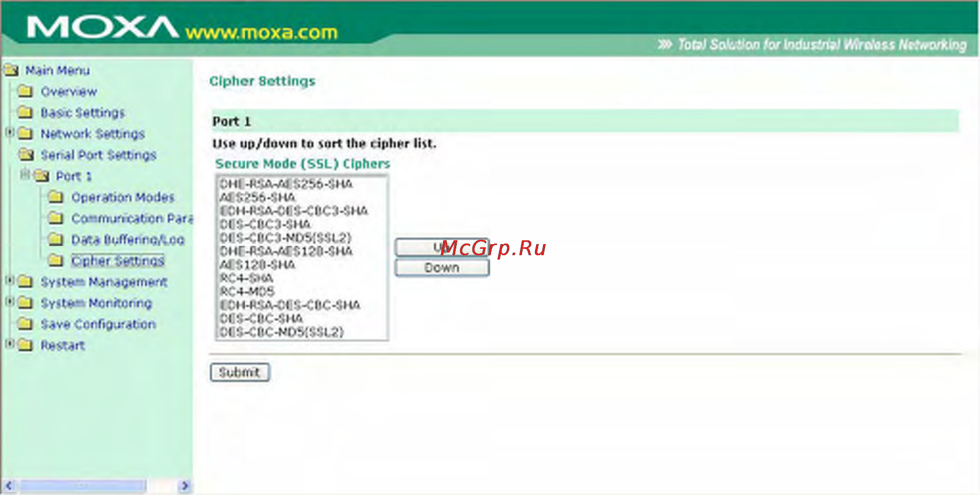Move selected cipher Up

pyautogui.click(x=442, y=247)
